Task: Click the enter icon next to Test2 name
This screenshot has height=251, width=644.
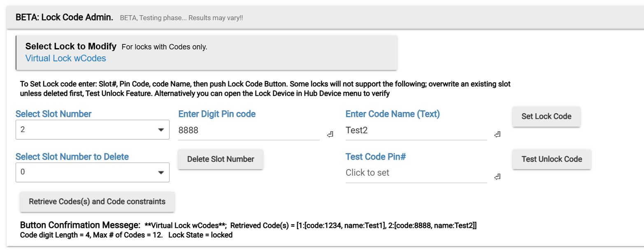Action: [497, 134]
